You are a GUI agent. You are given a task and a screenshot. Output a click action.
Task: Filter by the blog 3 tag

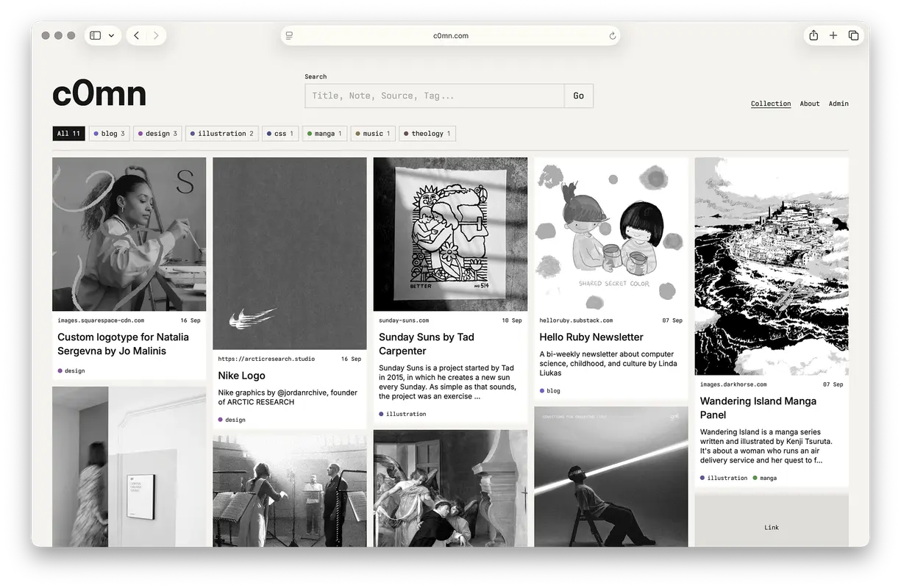pos(109,134)
